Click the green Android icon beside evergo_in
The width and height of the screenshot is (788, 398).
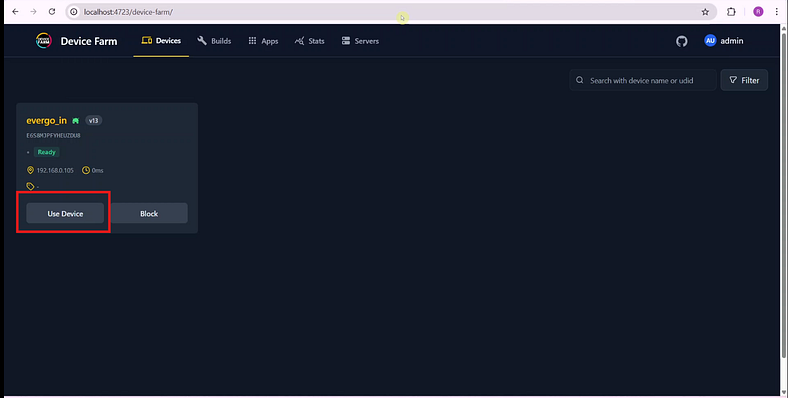[75, 121]
